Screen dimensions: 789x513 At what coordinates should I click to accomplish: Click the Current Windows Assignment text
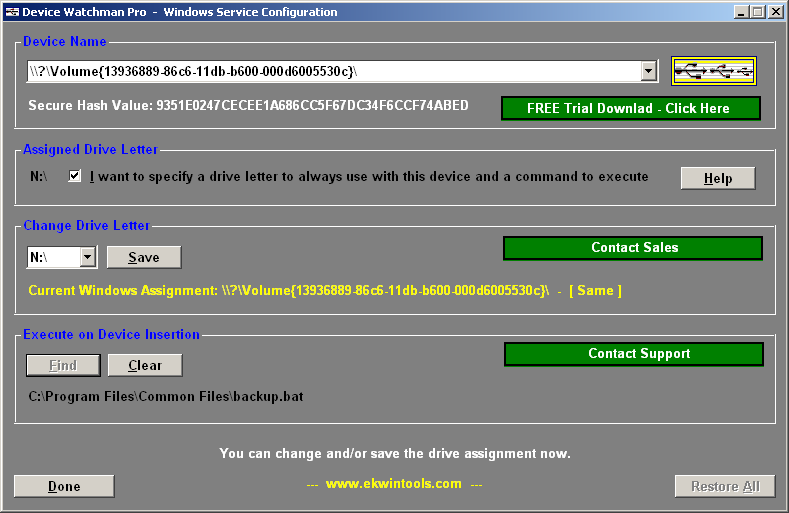coord(325,290)
